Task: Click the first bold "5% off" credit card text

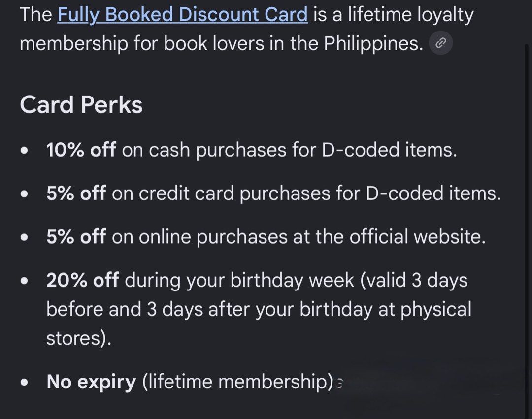Action: pyautogui.click(x=76, y=193)
